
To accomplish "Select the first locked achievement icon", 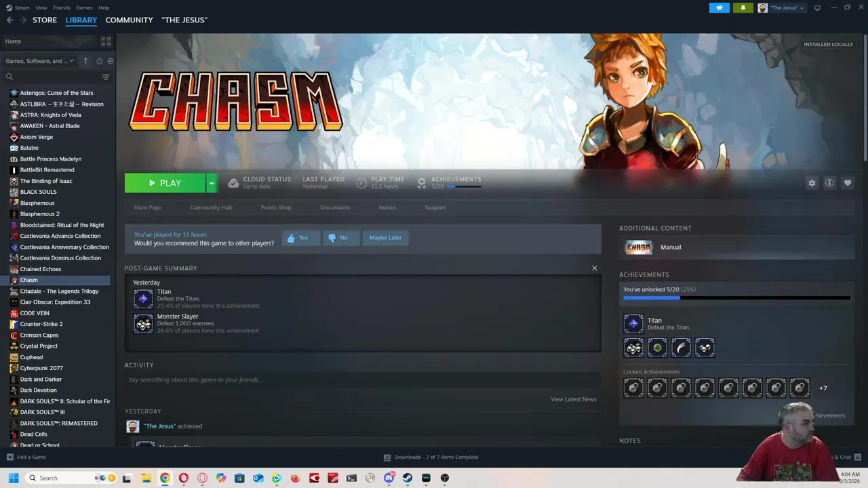I will 633,388.
